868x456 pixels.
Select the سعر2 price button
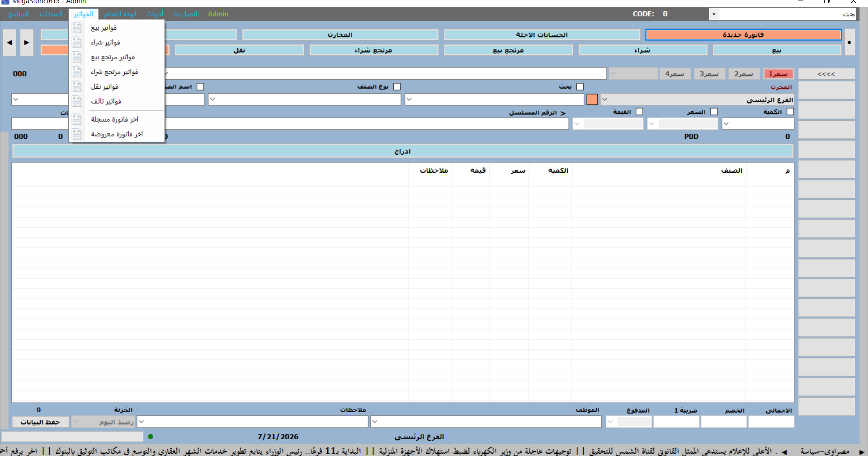(x=744, y=74)
